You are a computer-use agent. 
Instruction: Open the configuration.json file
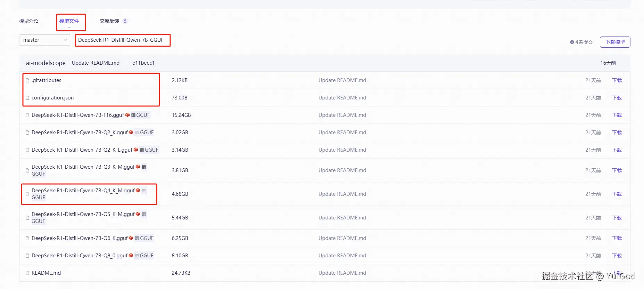point(53,98)
